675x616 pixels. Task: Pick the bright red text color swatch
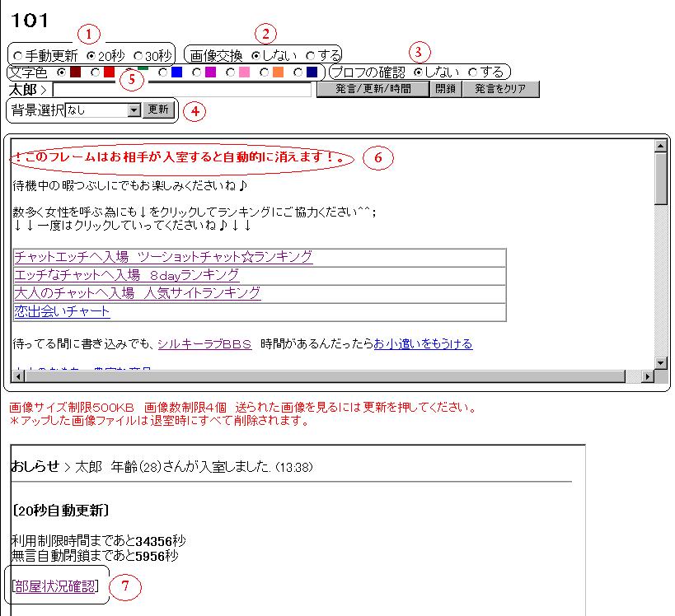tap(96, 72)
